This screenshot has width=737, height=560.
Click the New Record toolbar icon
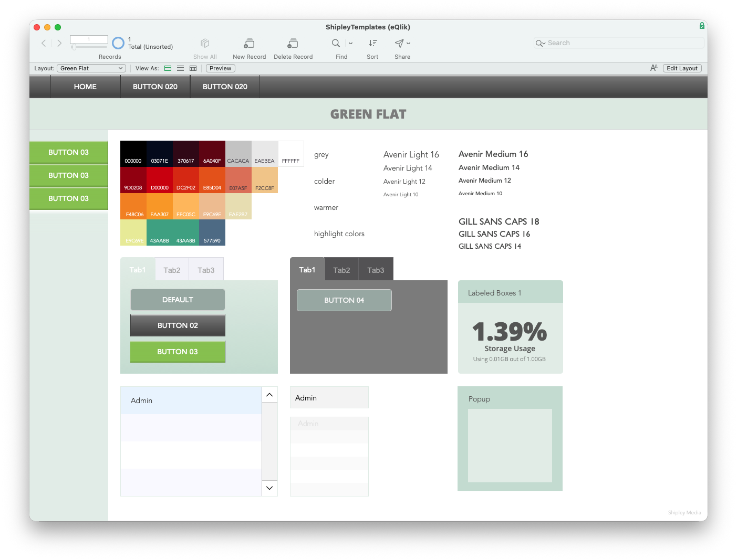coord(249,44)
